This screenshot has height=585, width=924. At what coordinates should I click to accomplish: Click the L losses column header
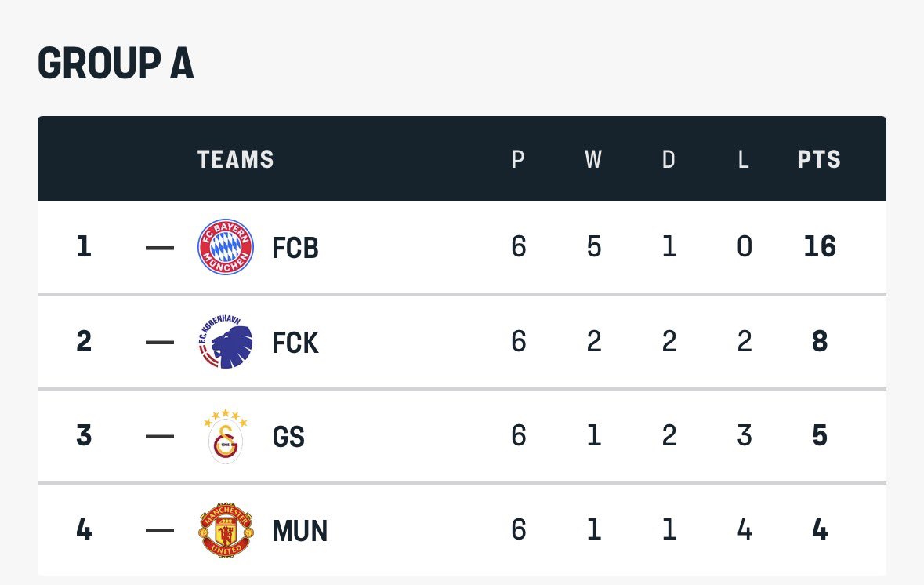click(x=744, y=160)
